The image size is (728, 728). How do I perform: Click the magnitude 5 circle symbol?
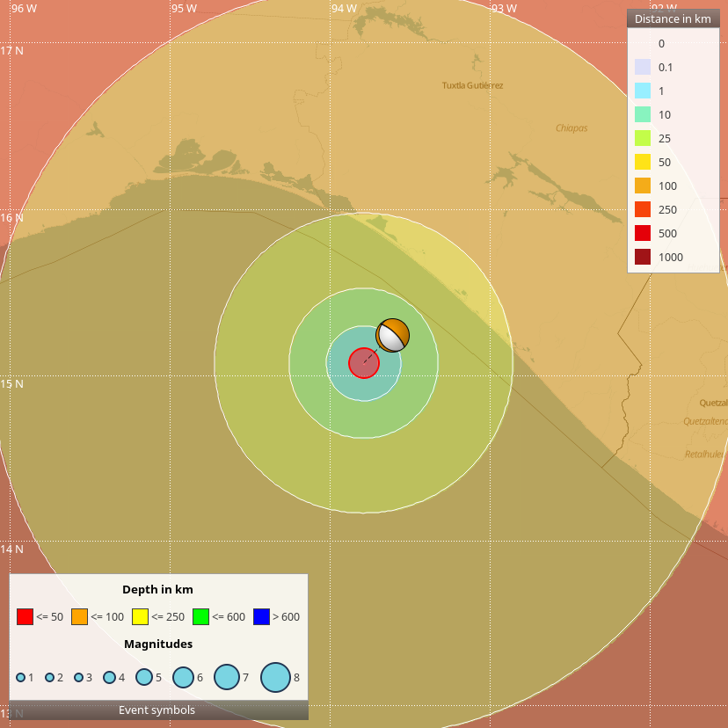click(x=143, y=677)
